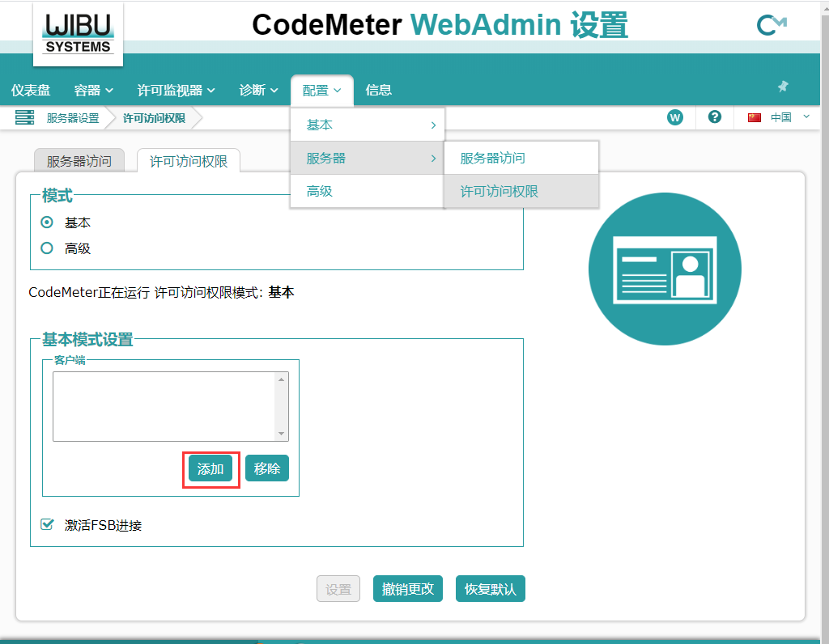Click the server settings breadcrumb icon

coord(24,117)
